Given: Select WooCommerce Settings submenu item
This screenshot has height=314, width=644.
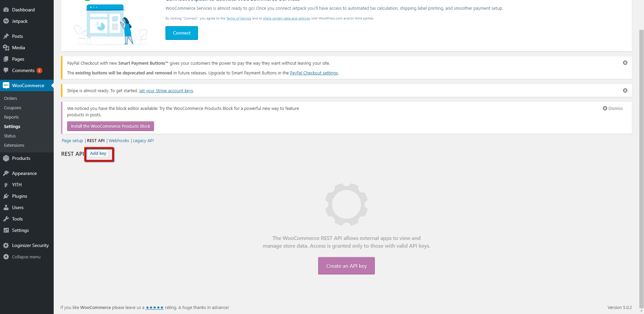Looking at the screenshot, I should pyautogui.click(x=12, y=126).
